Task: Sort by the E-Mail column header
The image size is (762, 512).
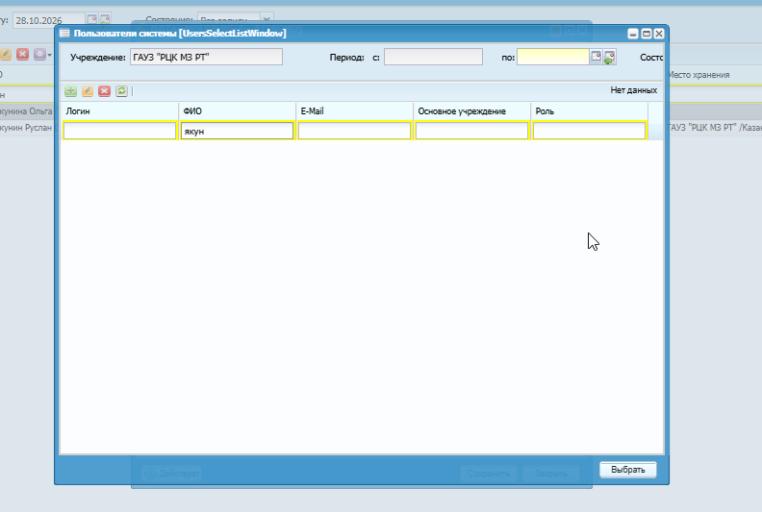Action: coord(354,111)
